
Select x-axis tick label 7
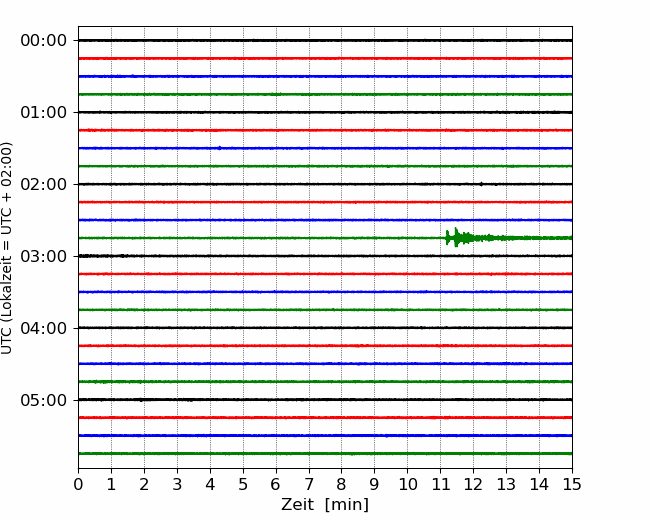point(309,484)
